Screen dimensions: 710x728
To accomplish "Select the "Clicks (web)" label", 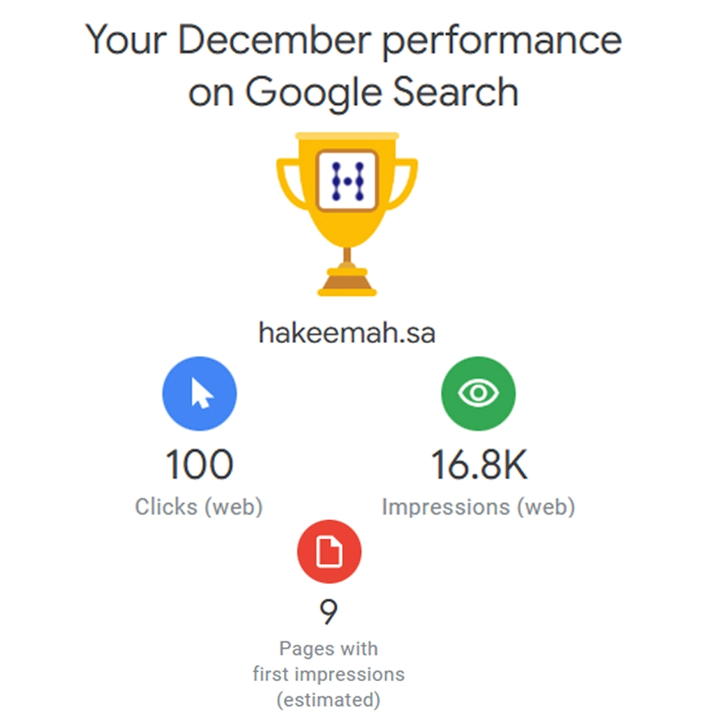I will [199, 507].
